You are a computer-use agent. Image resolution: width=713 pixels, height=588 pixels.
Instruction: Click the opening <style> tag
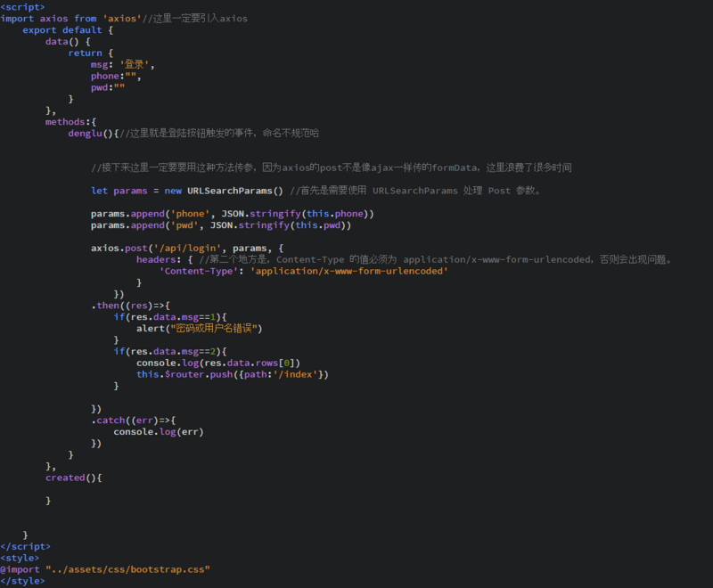20,558
